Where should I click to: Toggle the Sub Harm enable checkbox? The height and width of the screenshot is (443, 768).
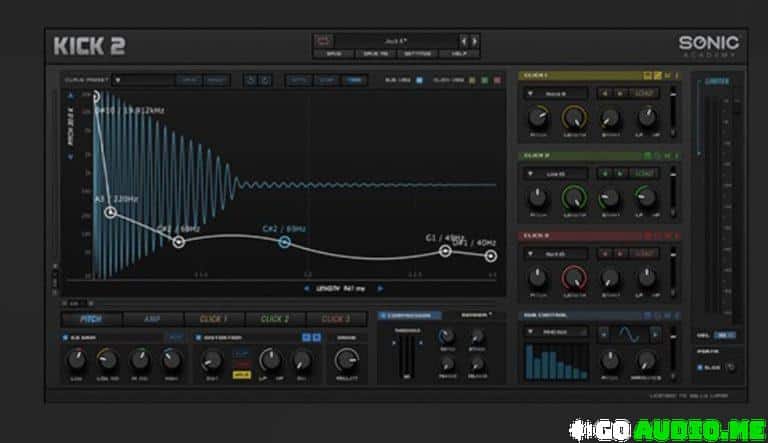tap(65, 338)
